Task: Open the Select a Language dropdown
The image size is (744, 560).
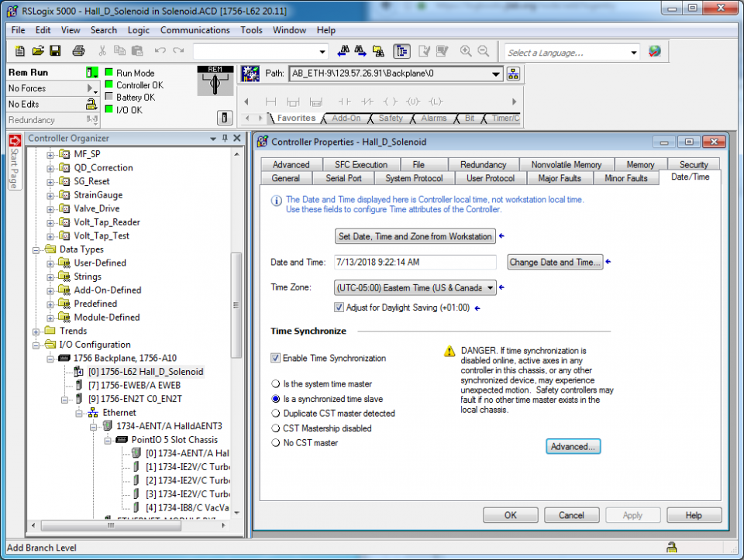Action: click(634, 52)
